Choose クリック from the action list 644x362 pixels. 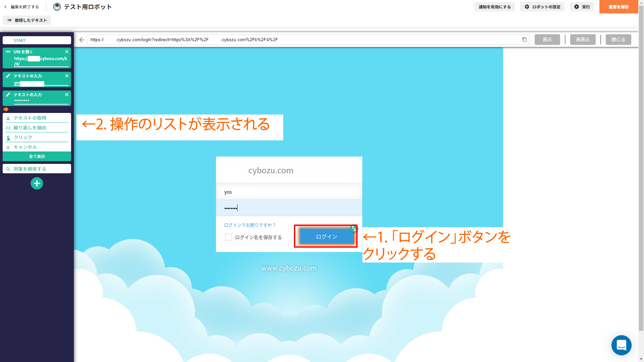[37, 137]
